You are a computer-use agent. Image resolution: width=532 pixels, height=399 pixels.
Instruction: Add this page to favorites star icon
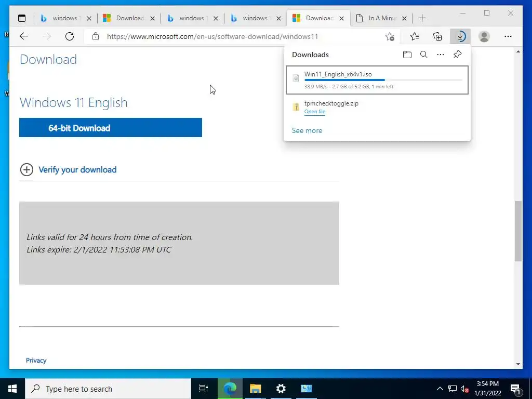[x=390, y=37]
